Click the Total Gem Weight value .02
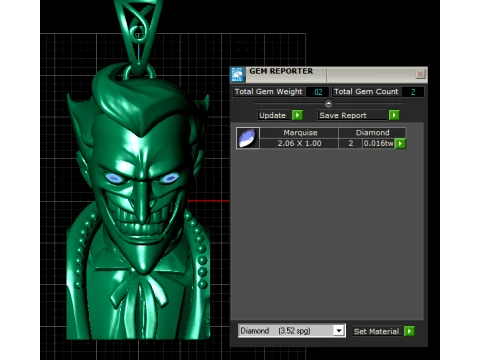Screen dimensions: 480x360 point(317,92)
